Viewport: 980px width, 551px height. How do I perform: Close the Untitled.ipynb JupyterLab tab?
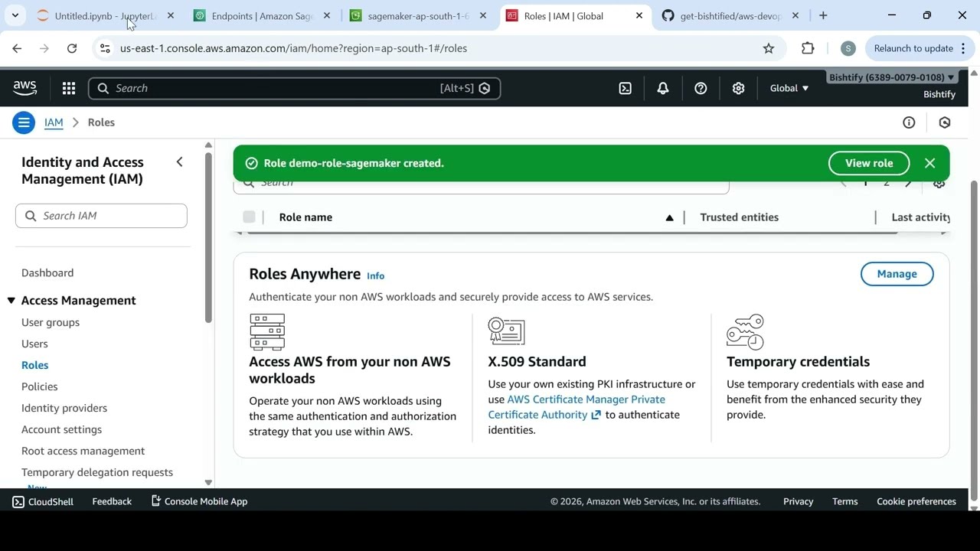pos(170,15)
